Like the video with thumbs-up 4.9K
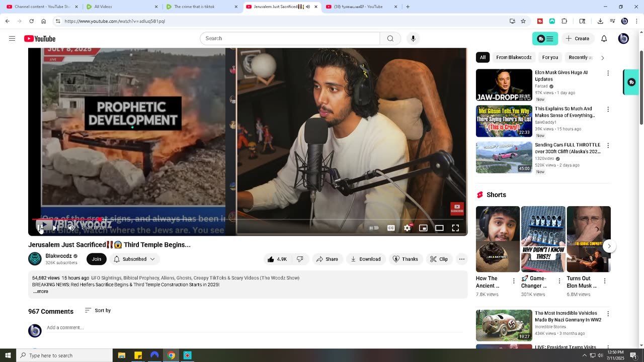The height and width of the screenshot is (362, 644). click(277, 259)
